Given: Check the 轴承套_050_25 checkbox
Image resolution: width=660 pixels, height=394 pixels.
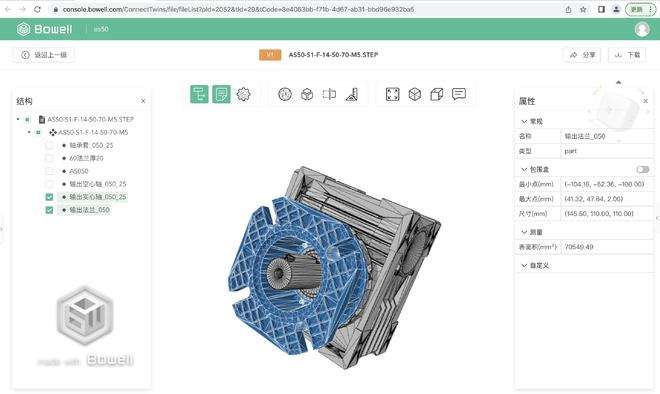Looking at the screenshot, I should (49, 146).
